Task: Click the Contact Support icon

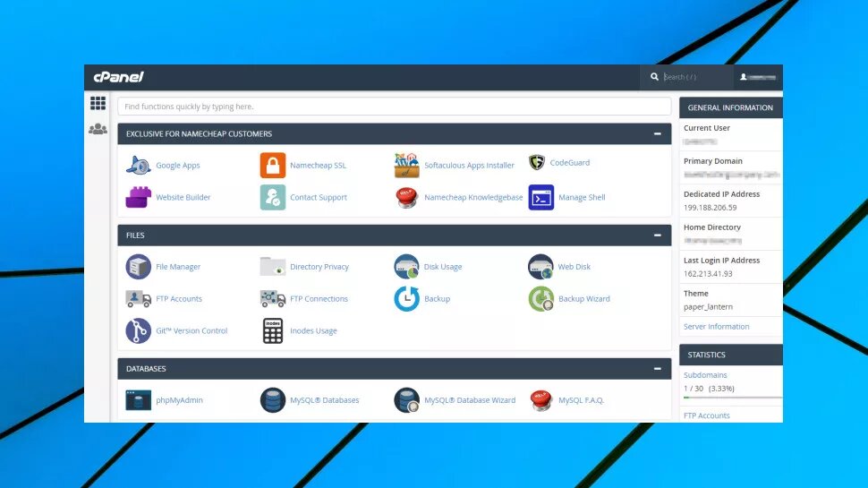Action: click(x=273, y=197)
